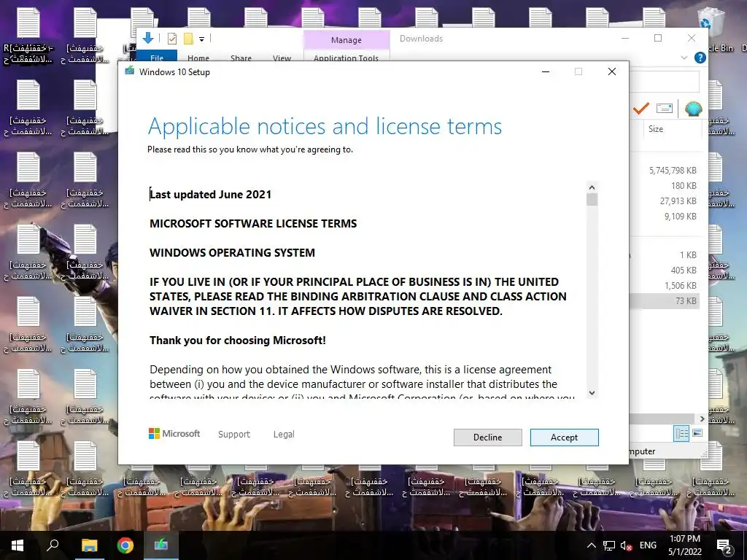
Task: Open the notification center icon
Action: point(724,545)
